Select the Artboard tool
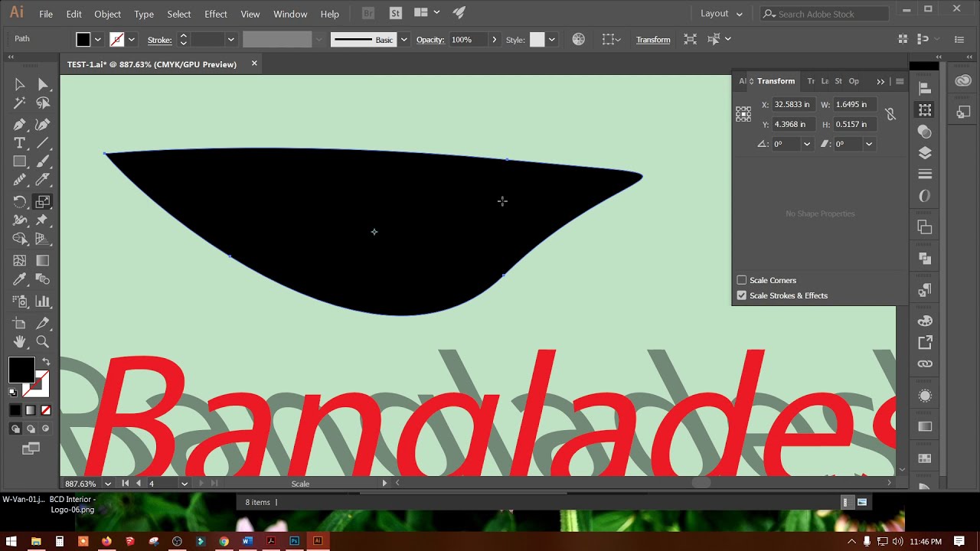This screenshot has height=551, width=980. coord(20,324)
